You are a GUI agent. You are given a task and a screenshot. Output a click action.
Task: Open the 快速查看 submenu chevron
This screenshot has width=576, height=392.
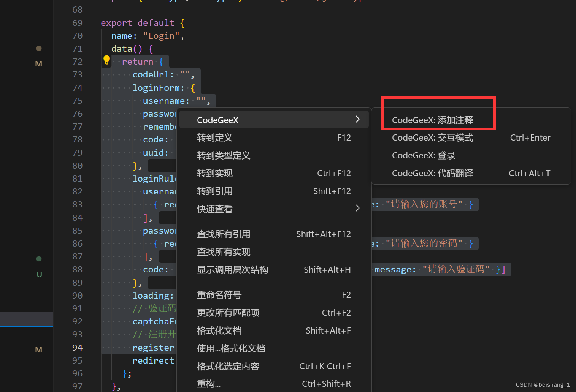tap(357, 209)
